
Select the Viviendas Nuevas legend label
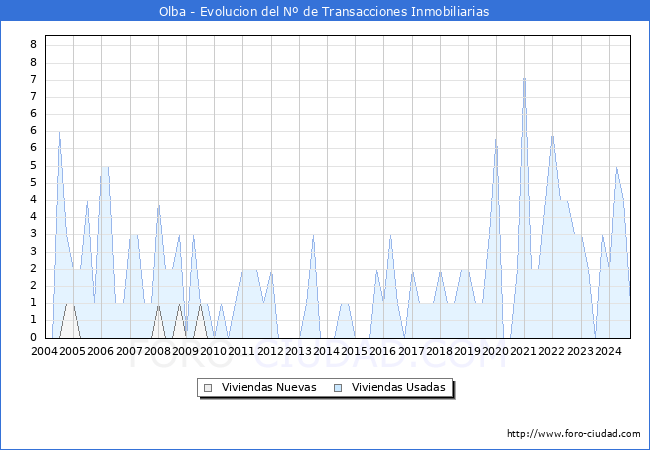click(x=269, y=387)
